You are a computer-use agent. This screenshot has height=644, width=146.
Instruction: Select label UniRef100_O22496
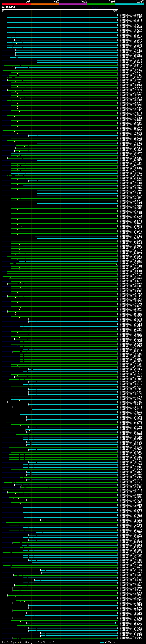[131, 67]
